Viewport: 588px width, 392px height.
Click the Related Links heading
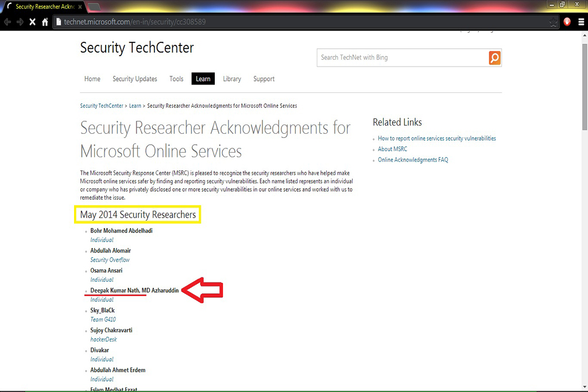coord(397,122)
